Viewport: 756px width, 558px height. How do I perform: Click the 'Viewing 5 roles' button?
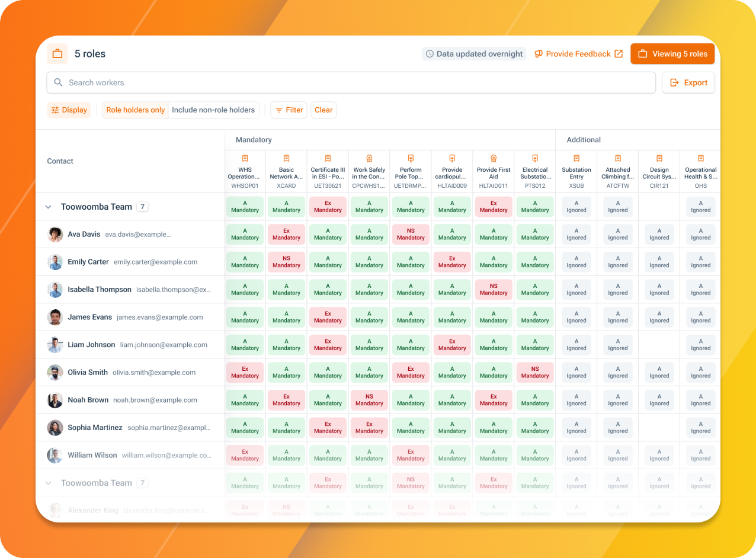[x=672, y=54]
